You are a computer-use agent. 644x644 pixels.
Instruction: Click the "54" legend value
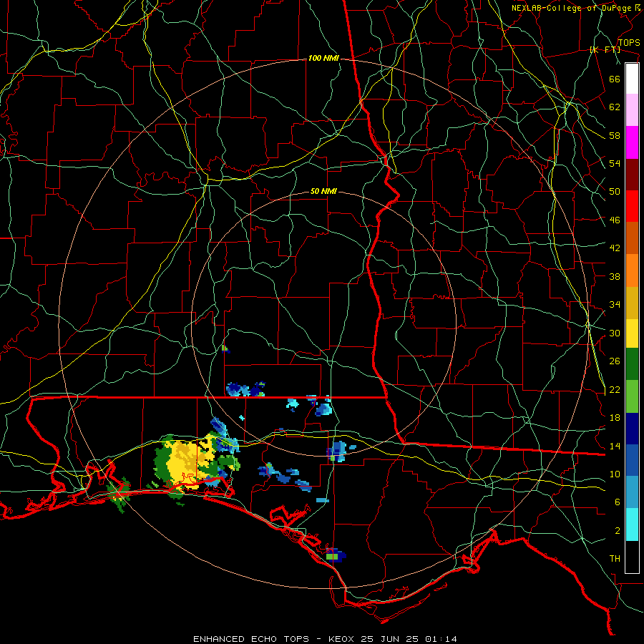coord(615,163)
